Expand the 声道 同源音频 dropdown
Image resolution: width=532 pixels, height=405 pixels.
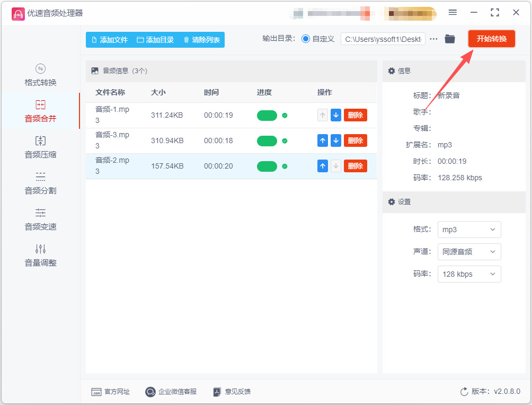[x=469, y=252]
